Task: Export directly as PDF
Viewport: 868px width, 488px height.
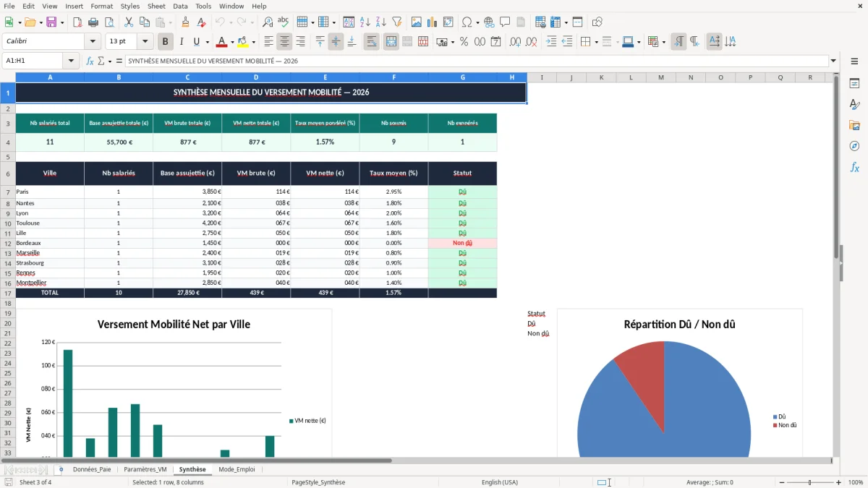Action: [x=77, y=22]
